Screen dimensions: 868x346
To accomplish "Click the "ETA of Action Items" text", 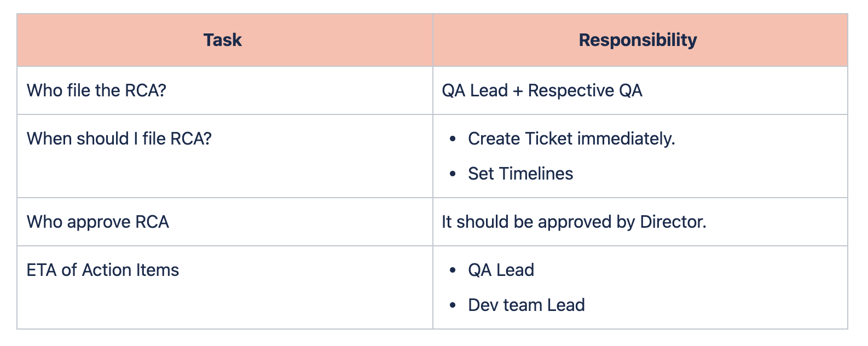I will coord(103,270).
